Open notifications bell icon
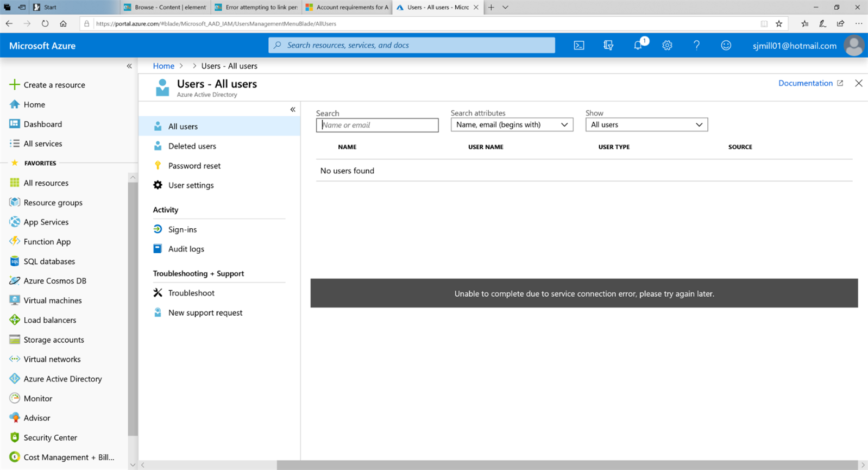The image size is (868, 470). tap(638, 46)
